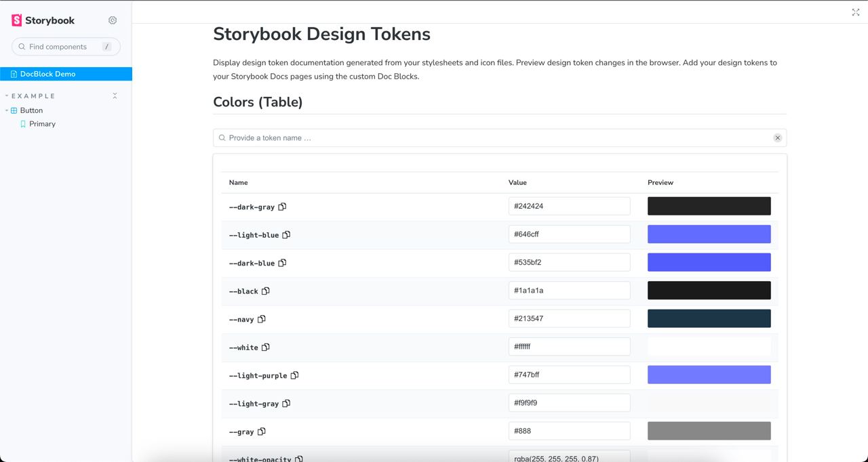Edit the --white value field
The image size is (868, 462).
point(569,347)
